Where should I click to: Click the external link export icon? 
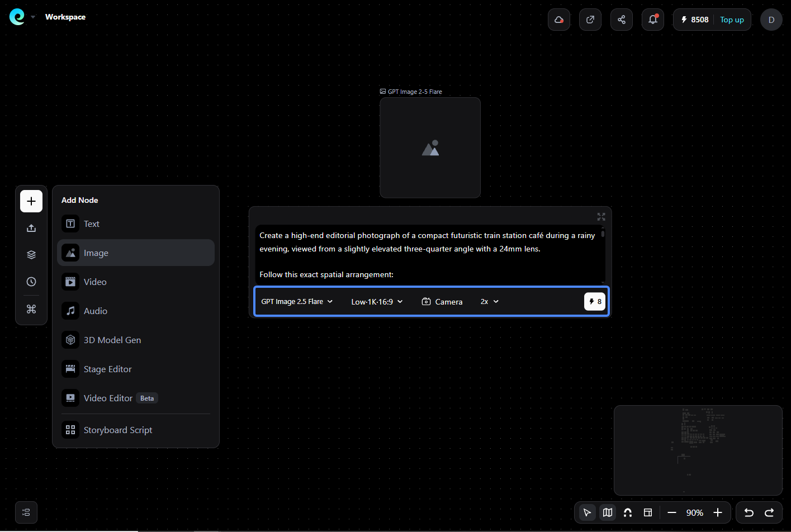(590, 20)
